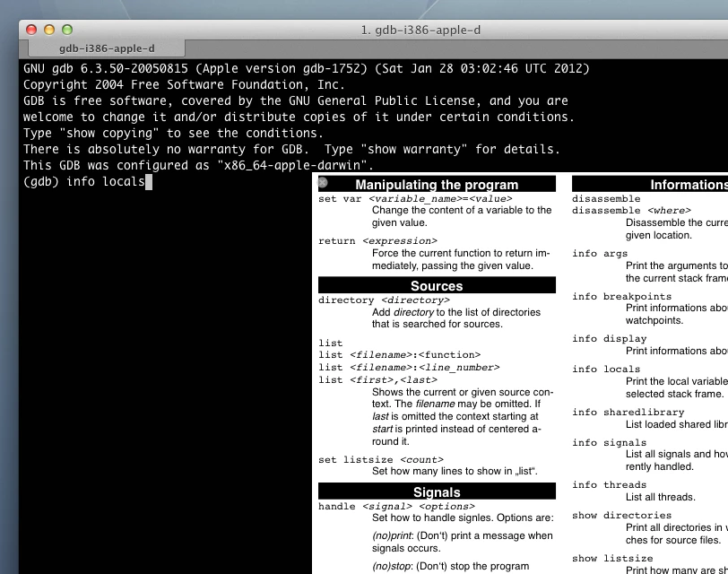Screen dimensions: 728x574
Task: Click 'info threads' in cheat sheet
Action: [609, 485]
